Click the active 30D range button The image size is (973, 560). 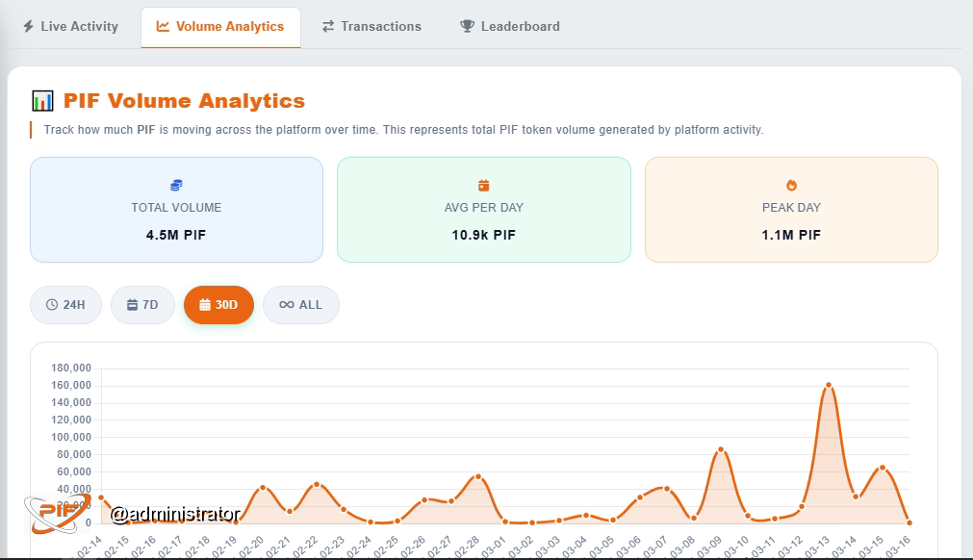point(219,305)
